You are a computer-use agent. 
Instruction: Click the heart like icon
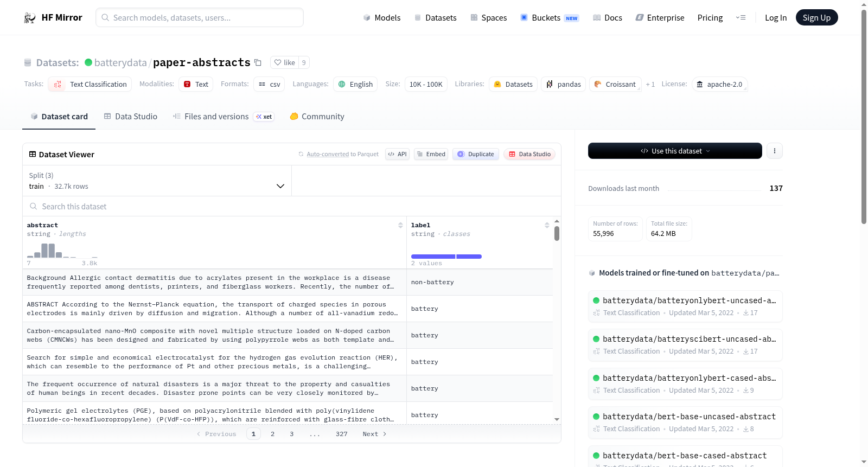[278, 63]
